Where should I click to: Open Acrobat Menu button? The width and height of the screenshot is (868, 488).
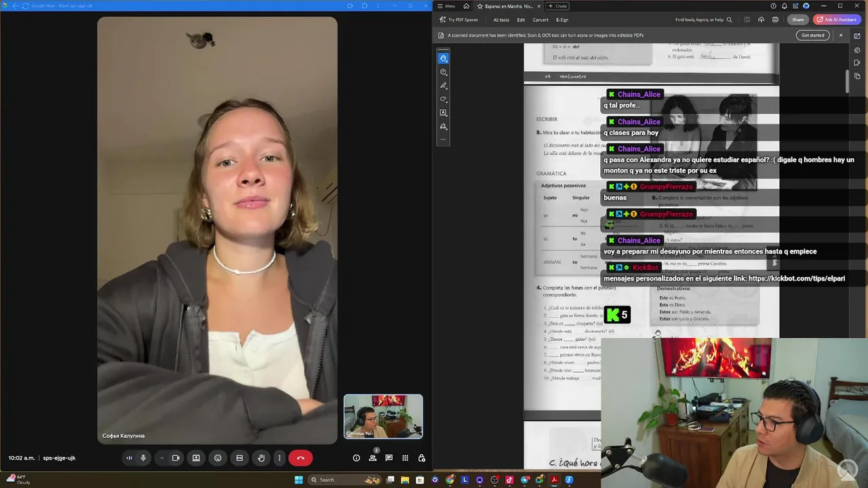tap(446, 6)
